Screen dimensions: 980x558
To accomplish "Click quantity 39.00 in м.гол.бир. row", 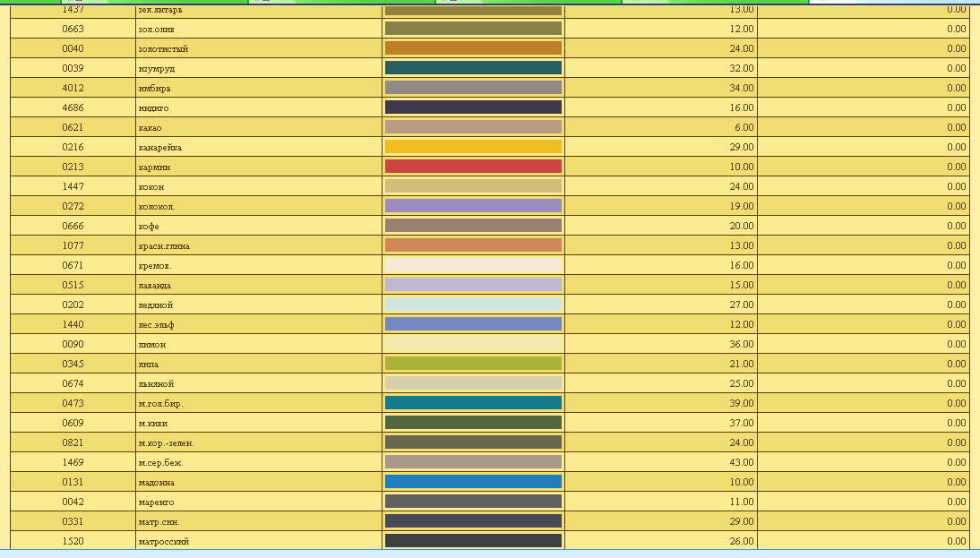I will pos(741,403).
